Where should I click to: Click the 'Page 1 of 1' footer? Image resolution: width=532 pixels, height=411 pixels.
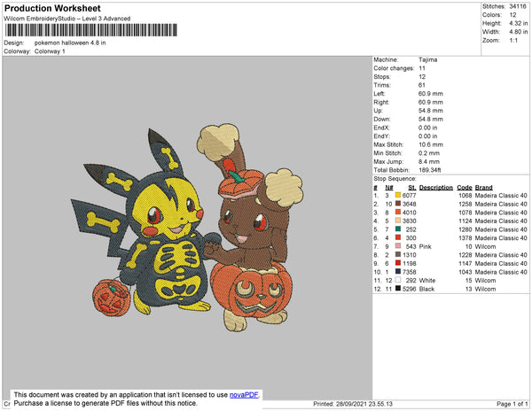point(512,404)
